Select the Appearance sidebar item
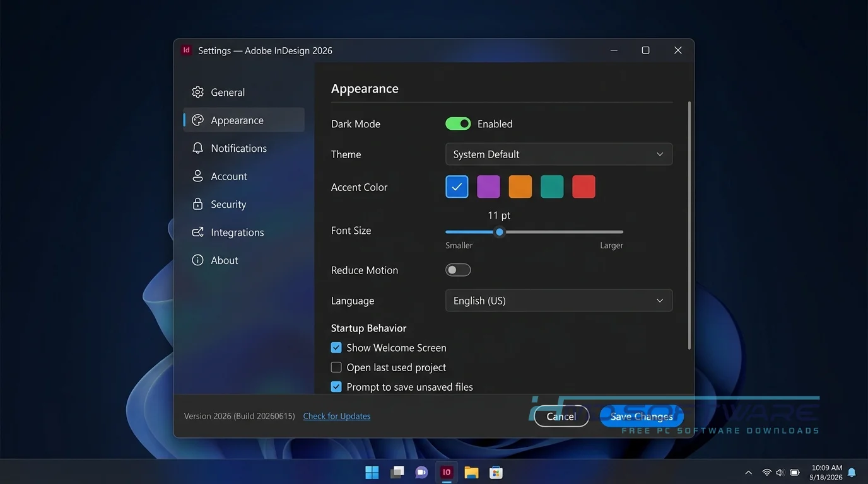 point(243,120)
